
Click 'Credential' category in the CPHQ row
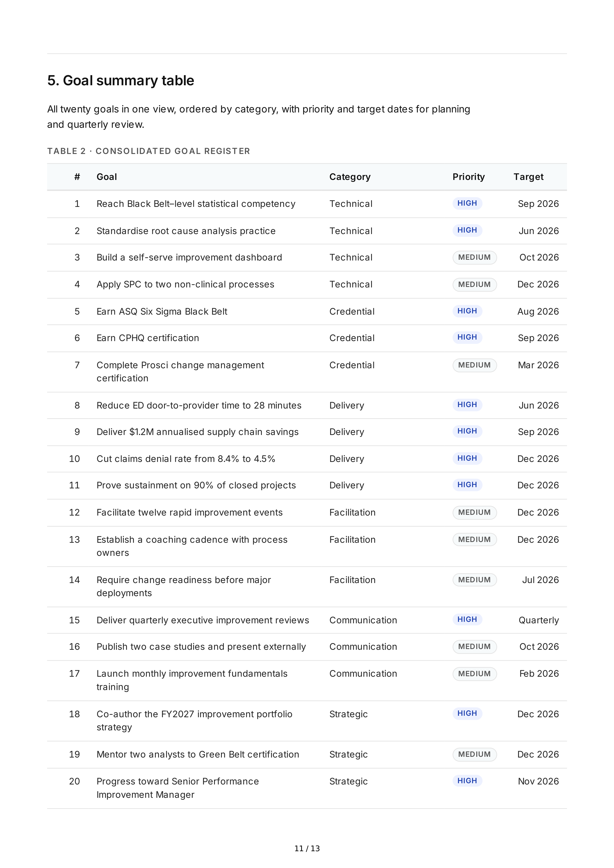pos(352,338)
